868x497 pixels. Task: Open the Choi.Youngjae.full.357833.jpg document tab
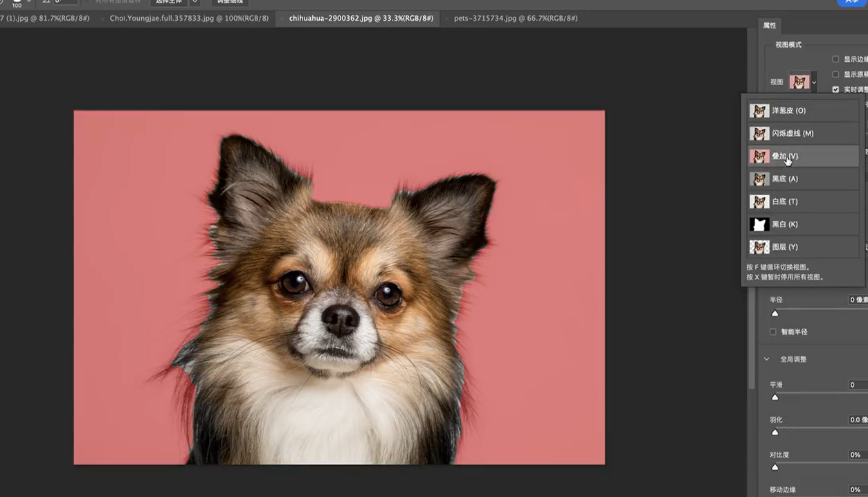pos(189,19)
